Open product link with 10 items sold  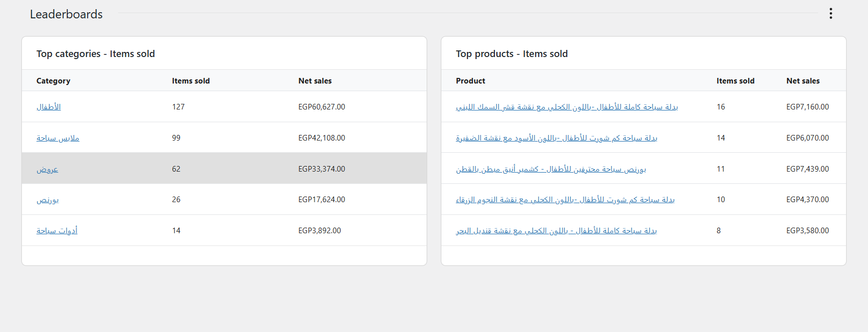[565, 200]
